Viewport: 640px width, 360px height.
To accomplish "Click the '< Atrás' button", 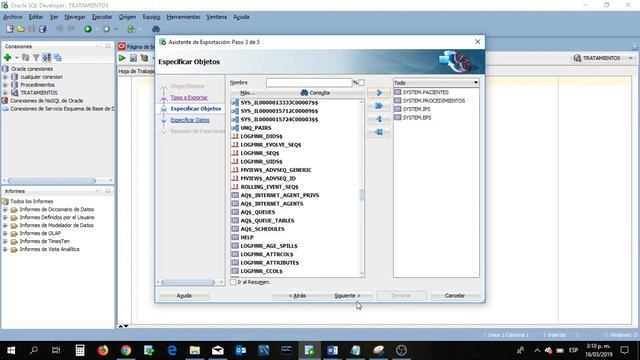I will [x=298, y=296].
